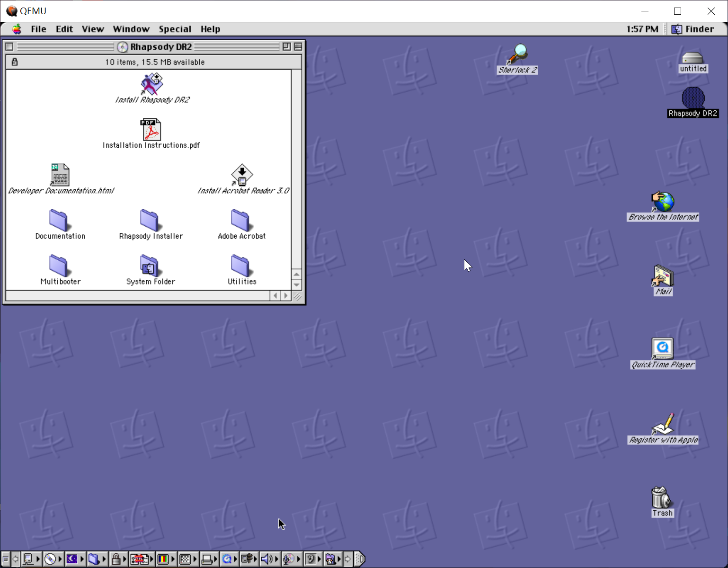Open the printer selector strip module
The image size is (728, 568).
coord(210,559)
